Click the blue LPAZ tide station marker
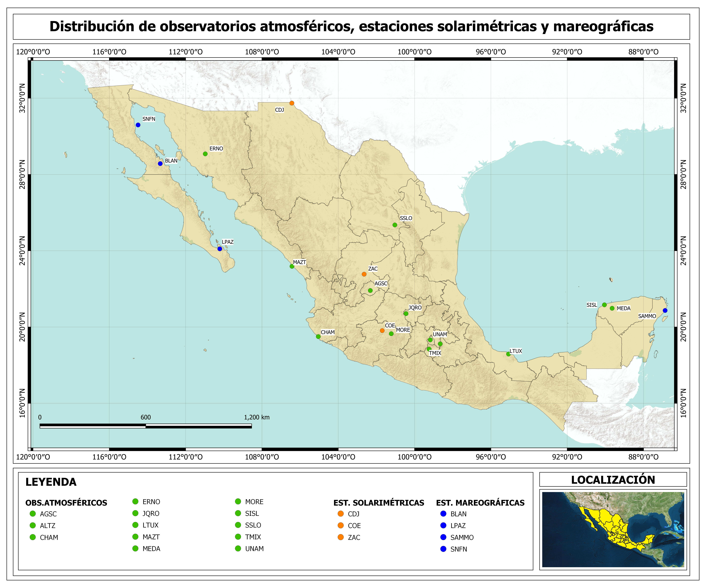 pos(220,249)
